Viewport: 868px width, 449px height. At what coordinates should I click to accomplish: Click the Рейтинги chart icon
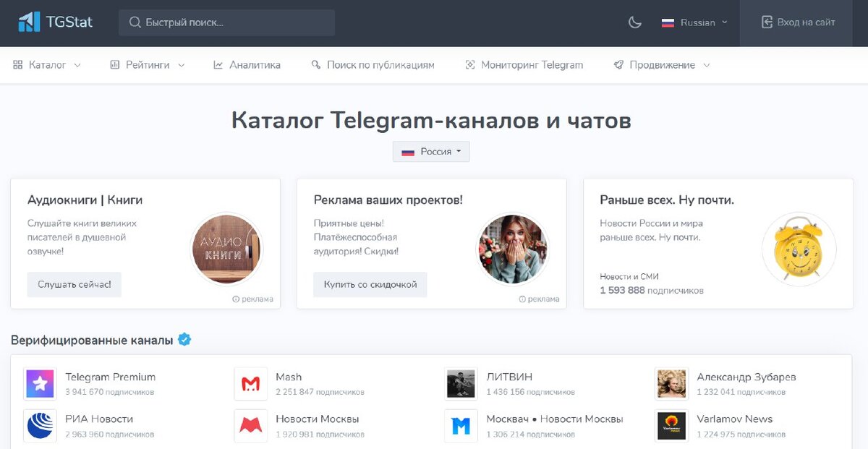coord(114,65)
